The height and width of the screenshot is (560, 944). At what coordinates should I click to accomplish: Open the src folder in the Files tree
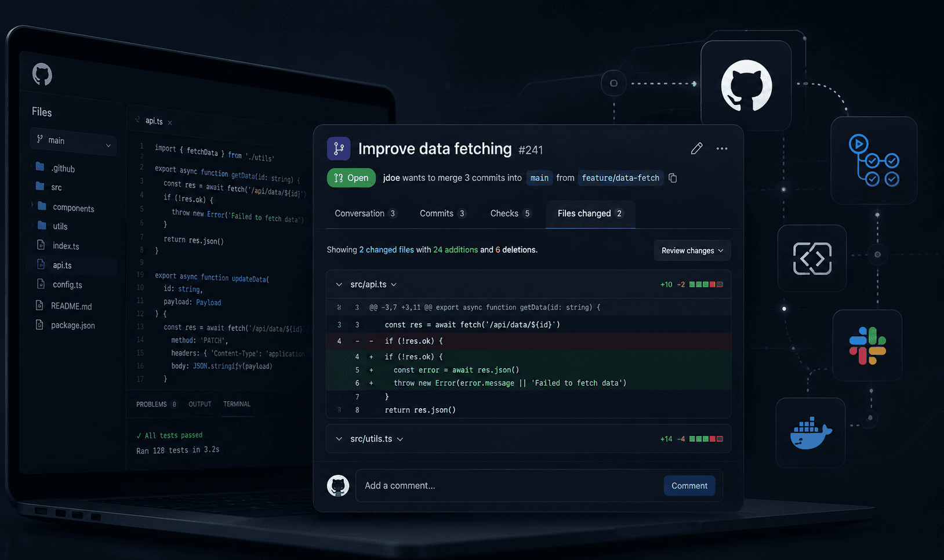point(49,187)
